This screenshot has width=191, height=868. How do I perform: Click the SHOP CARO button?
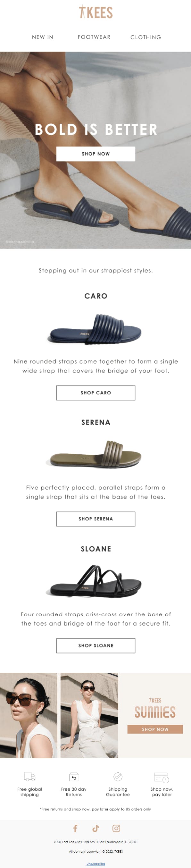[96, 392]
